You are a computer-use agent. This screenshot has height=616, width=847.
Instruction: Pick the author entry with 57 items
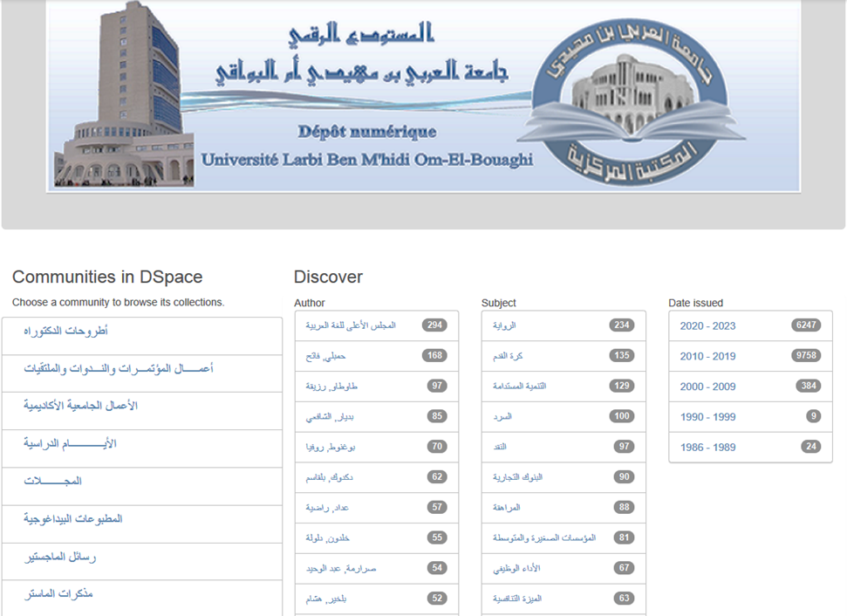(x=327, y=508)
